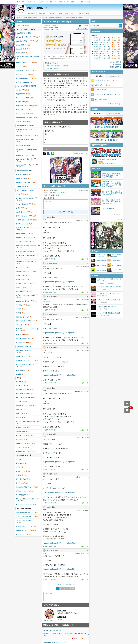
Task: Select the 最近見た攻略Wiki history tab
Action: tap(114, 113)
